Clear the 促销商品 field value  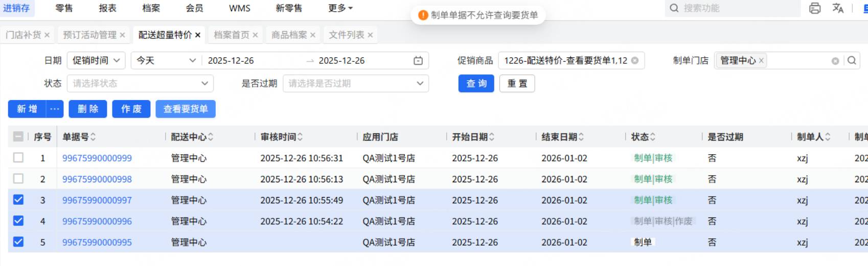pyautogui.click(x=635, y=61)
